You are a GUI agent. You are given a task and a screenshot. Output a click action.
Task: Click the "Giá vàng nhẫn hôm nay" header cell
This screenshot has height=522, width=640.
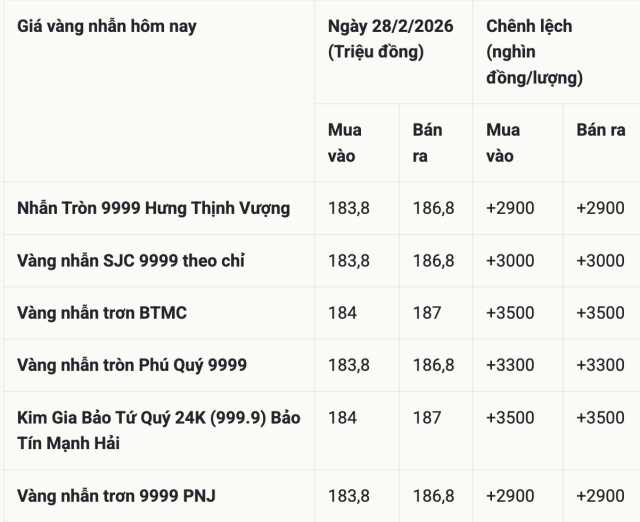tap(107, 26)
